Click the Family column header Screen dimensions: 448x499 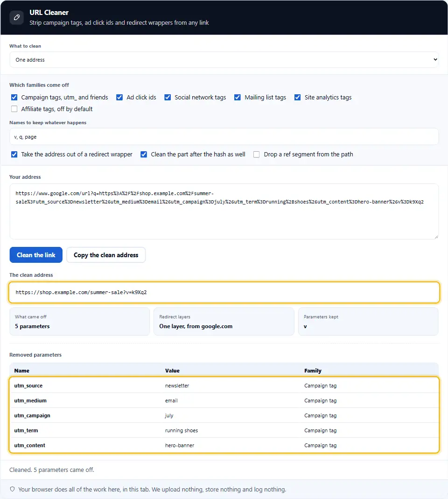tap(313, 371)
